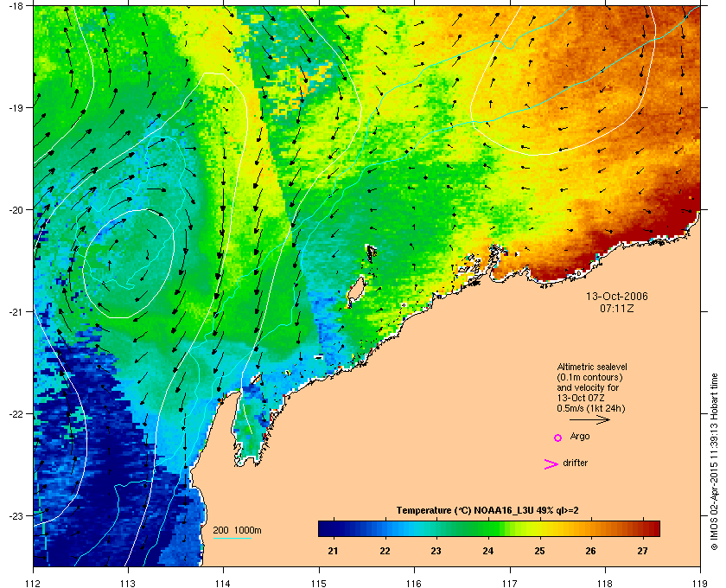Click the latitude axis label -21

pyautogui.click(x=16, y=311)
